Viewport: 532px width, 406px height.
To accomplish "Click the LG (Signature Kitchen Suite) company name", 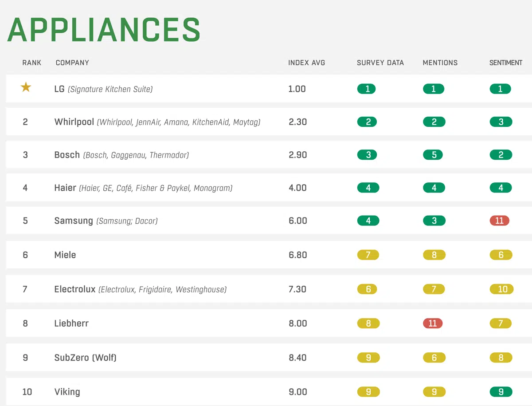I will tap(103, 89).
